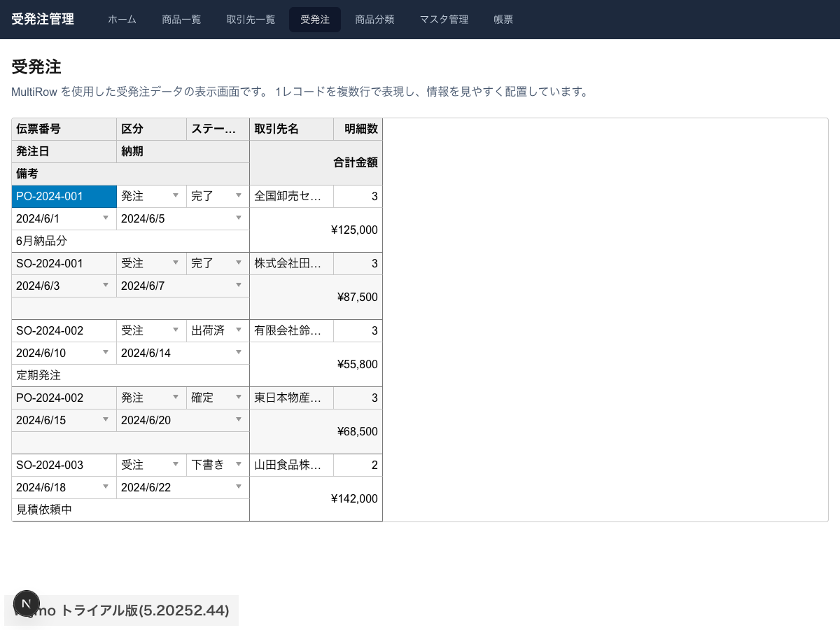This screenshot has height=630, width=840.
Task: Click the 合計金額 header cell
Action: point(316,162)
